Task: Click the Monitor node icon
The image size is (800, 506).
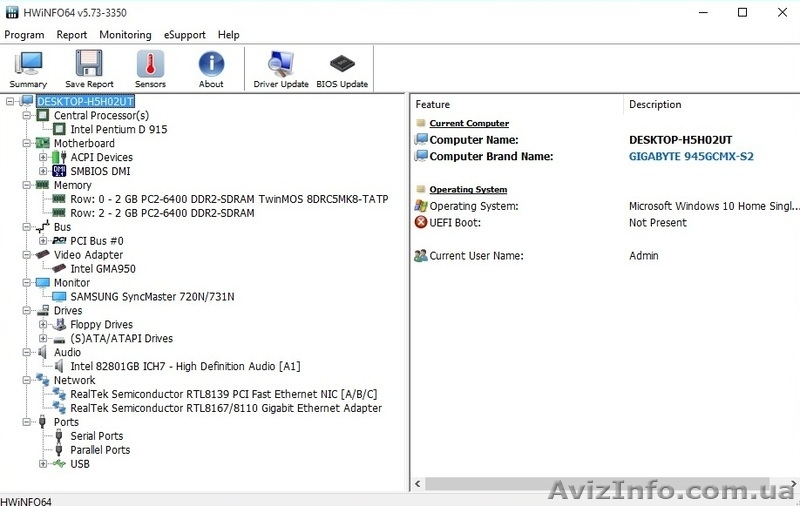Action: (x=43, y=283)
